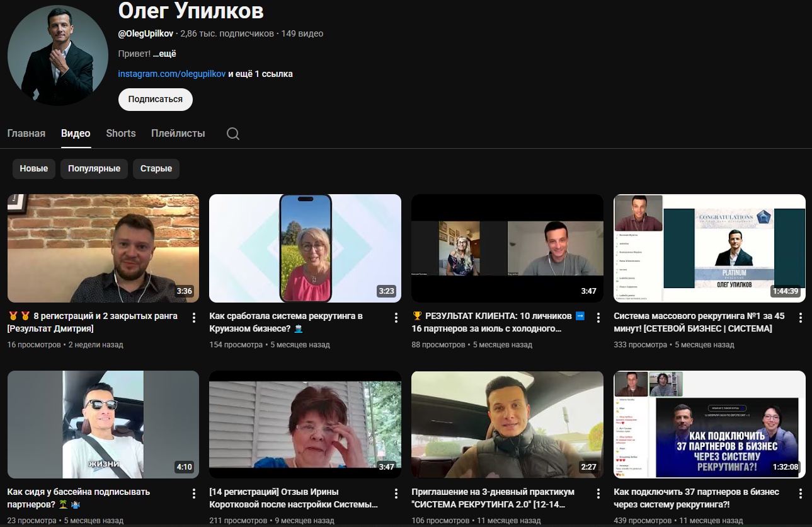
Task: Open three-dot menu for Ирины Коротковой review
Action: (x=396, y=493)
